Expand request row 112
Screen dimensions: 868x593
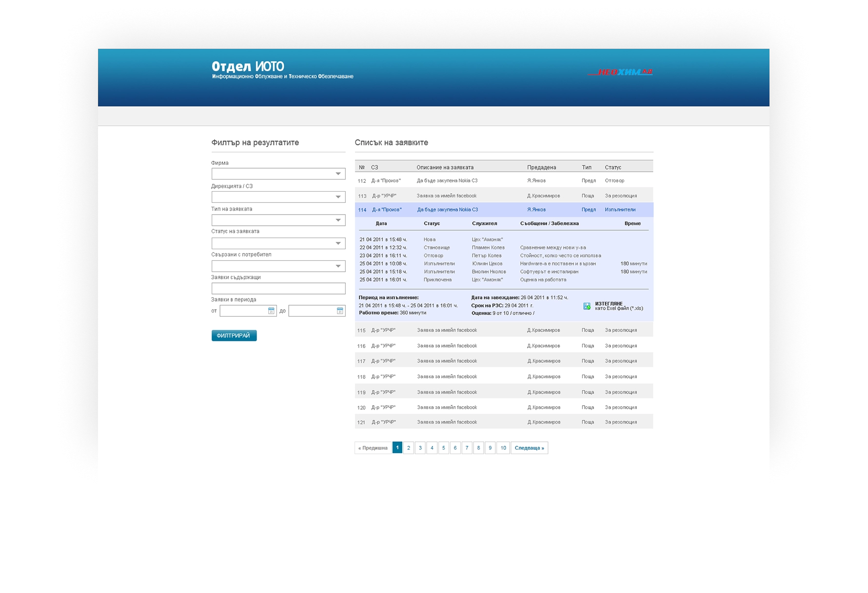coord(503,181)
